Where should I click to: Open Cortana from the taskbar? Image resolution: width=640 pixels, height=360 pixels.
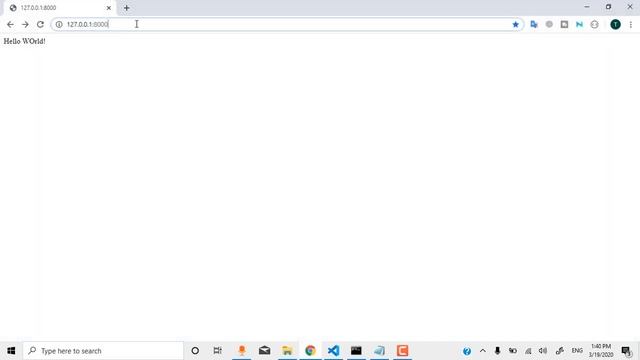tap(195, 351)
